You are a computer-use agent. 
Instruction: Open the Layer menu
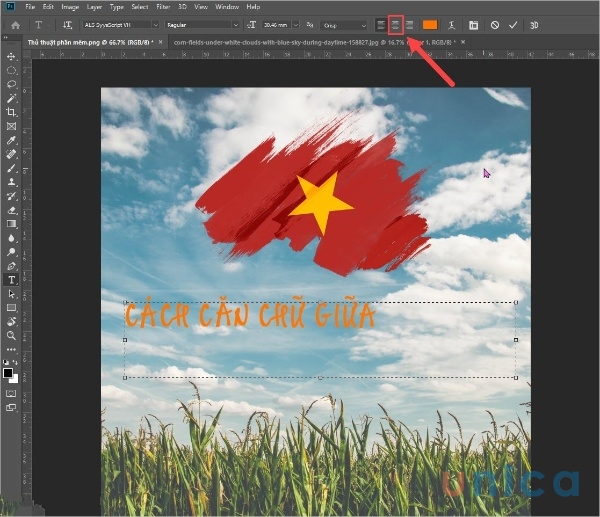tap(94, 7)
